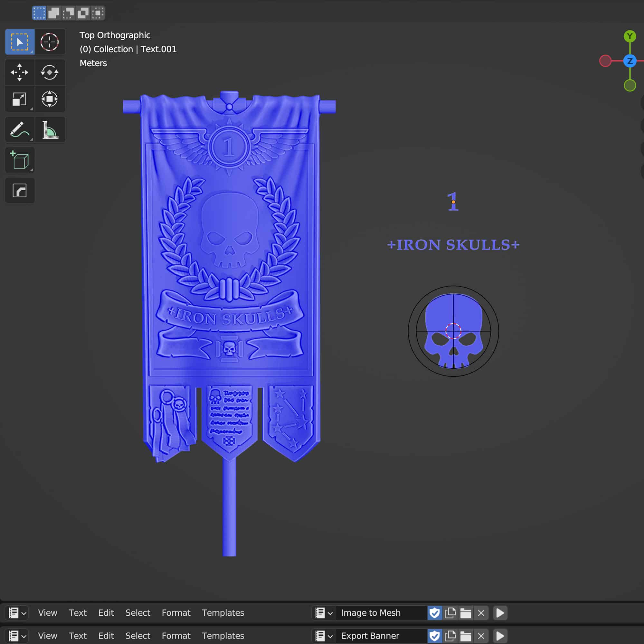Open text file via folder icon, Image to Mesh
The image size is (644, 644).
pyautogui.click(x=466, y=613)
